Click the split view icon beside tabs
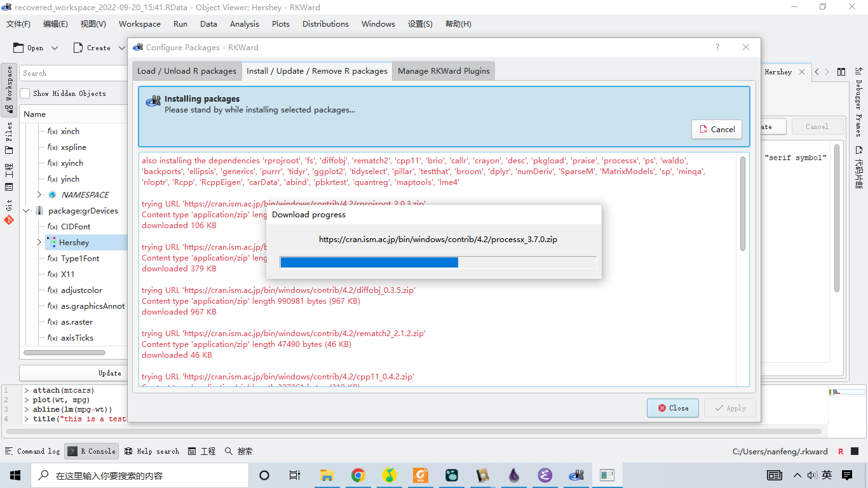This screenshot has height=488, width=868. click(x=841, y=72)
